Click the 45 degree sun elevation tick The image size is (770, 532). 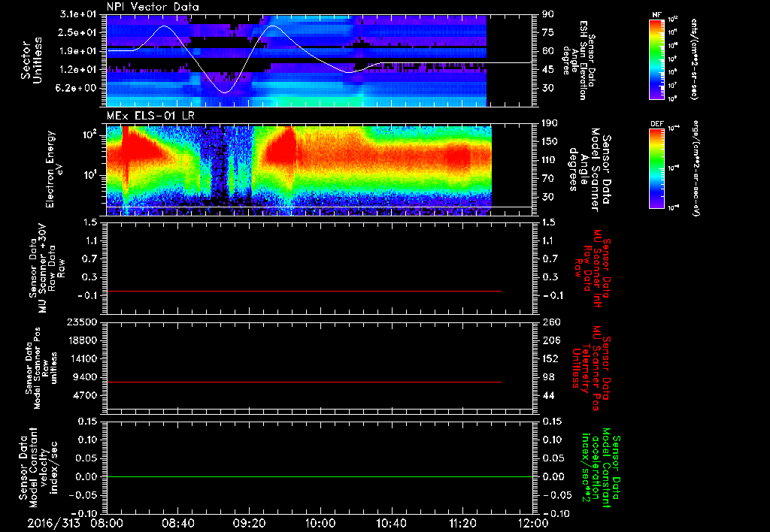pos(548,70)
